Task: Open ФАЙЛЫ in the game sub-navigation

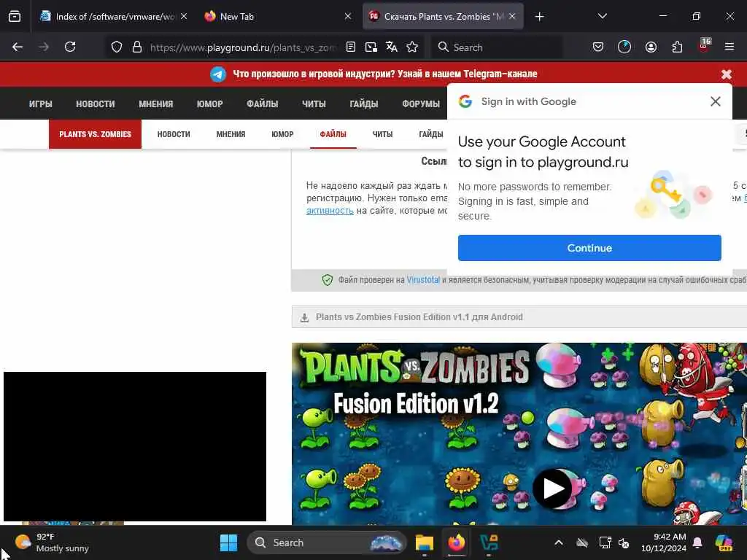Action: click(333, 134)
